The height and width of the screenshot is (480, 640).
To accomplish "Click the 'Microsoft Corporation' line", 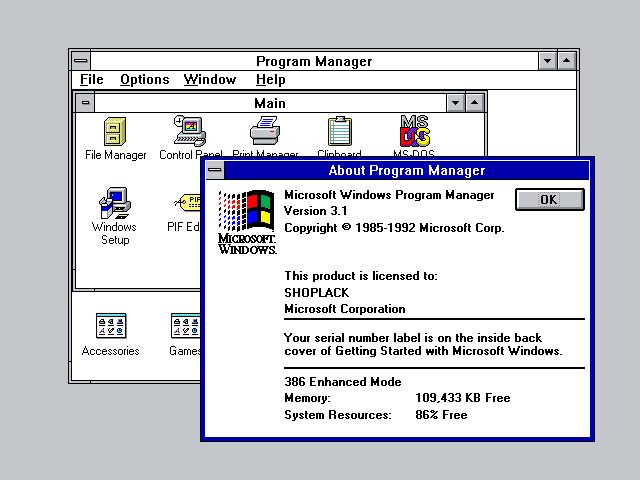I will [x=345, y=309].
